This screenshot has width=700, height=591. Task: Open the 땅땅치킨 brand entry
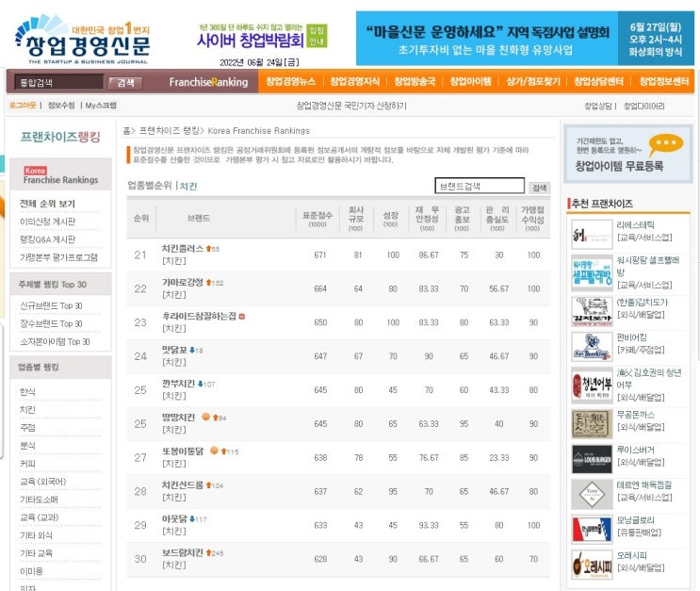(178, 418)
